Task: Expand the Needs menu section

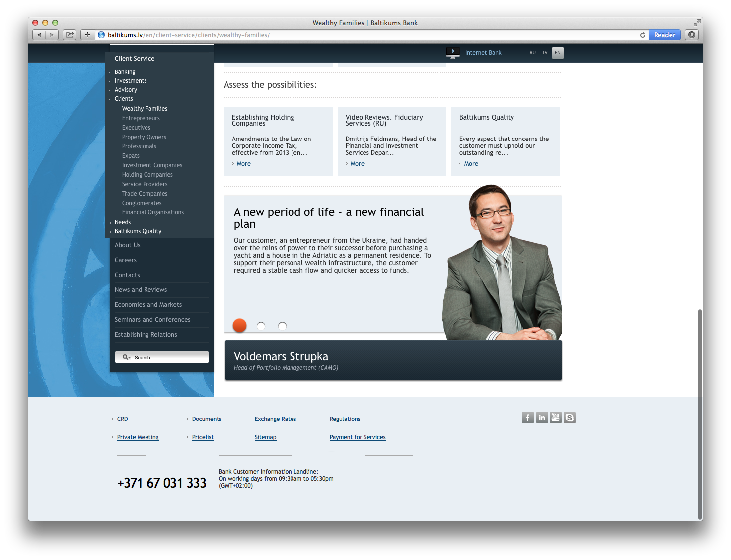Action: 123,222
